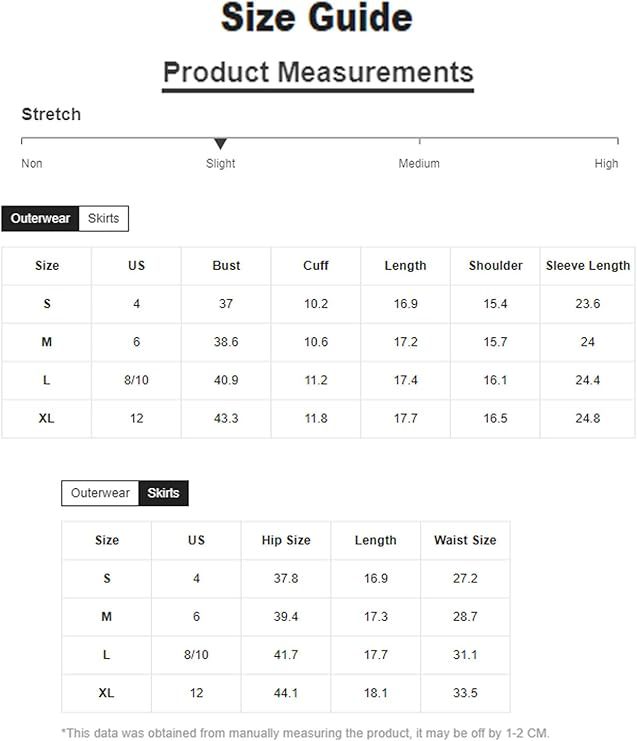
Task: Click the Product Measurements heading
Action: [x=318, y=72]
